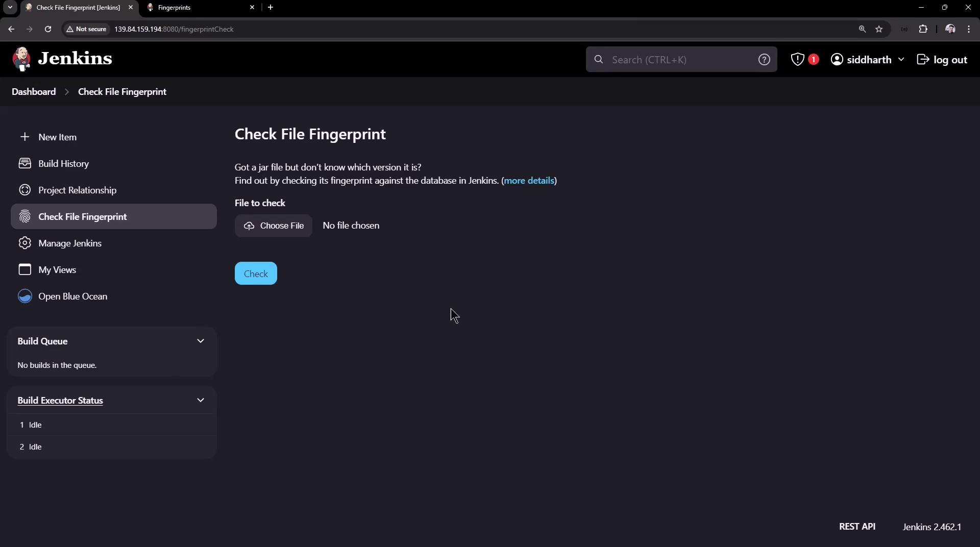The image size is (980, 547).
Task: Close the Check File Fingerprint browser tab
Action: point(131,7)
